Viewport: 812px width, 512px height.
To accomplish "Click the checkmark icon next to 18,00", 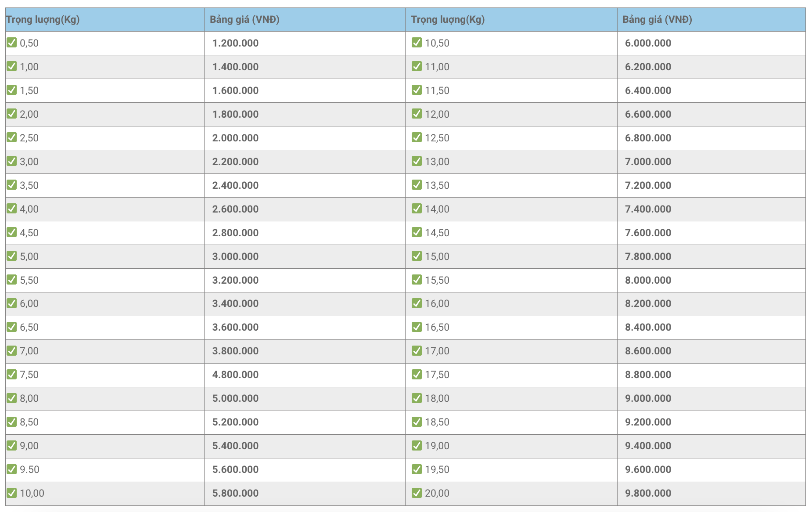I will [x=417, y=398].
